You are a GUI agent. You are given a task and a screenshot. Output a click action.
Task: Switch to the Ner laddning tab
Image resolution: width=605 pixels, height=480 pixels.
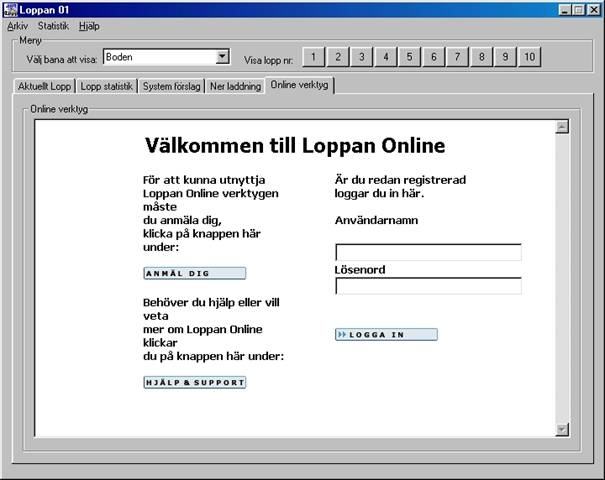tap(235, 86)
